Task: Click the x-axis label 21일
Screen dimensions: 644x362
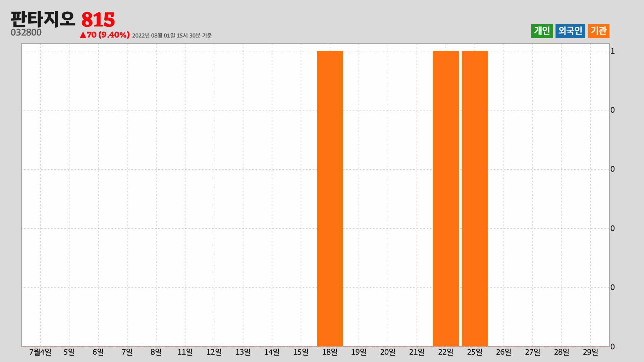Action: [417, 352]
